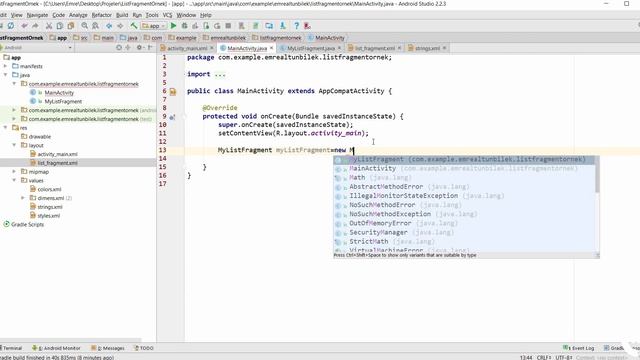The image size is (640, 360).
Task: Click the Back navigation arrow icon
Action: [109, 26]
